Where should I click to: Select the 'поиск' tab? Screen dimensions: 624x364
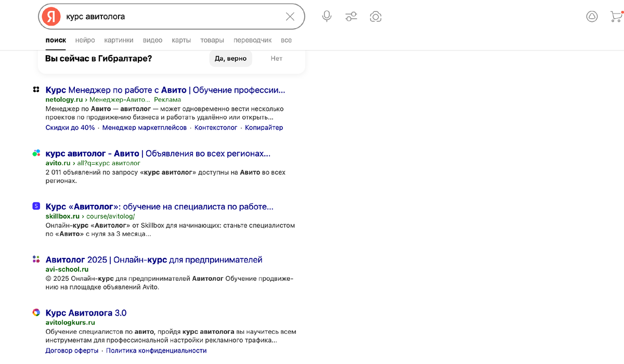(x=56, y=40)
